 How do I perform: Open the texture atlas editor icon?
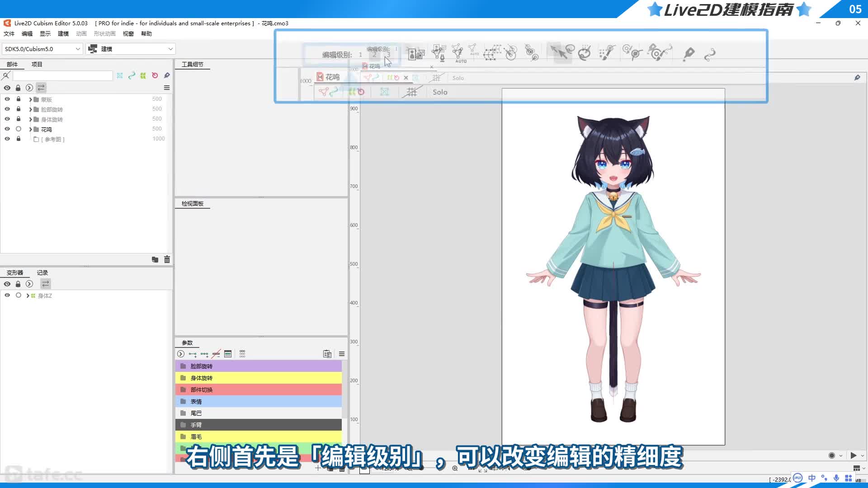(x=415, y=54)
